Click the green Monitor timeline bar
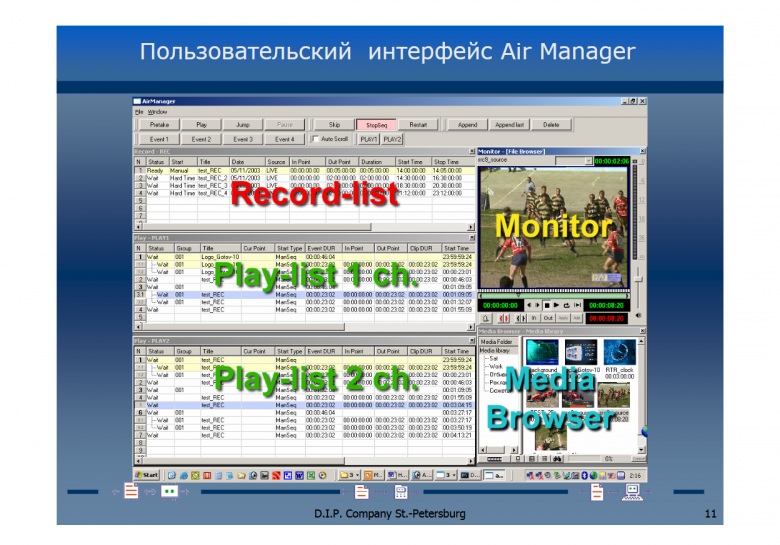This screenshot has width=780, height=545. click(553, 295)
